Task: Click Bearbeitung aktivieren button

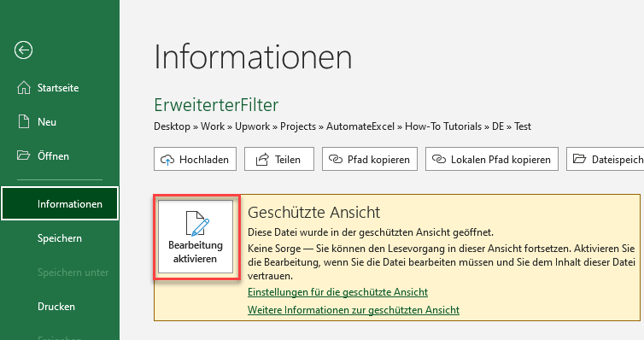Action: click(196, 237)
